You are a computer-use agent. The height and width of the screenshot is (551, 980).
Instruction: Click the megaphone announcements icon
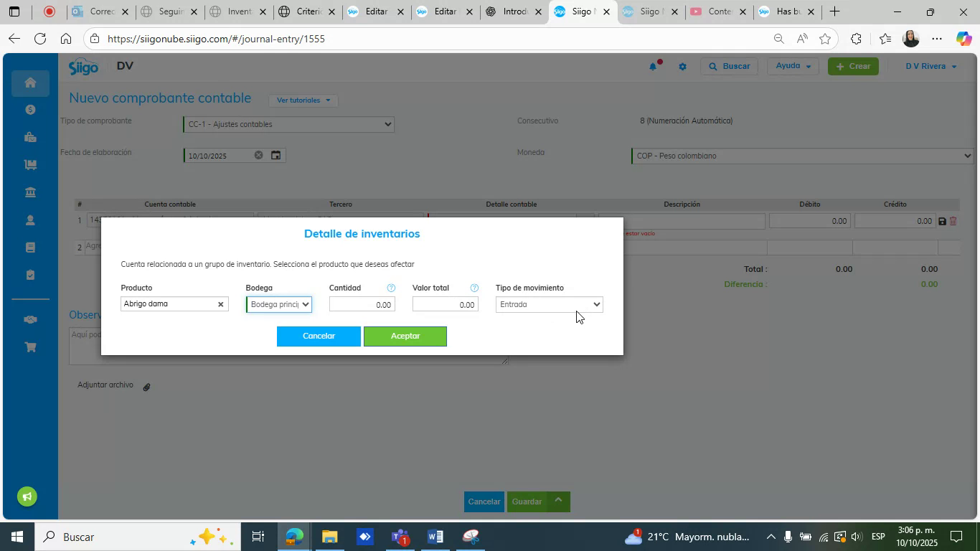[27, 496]
